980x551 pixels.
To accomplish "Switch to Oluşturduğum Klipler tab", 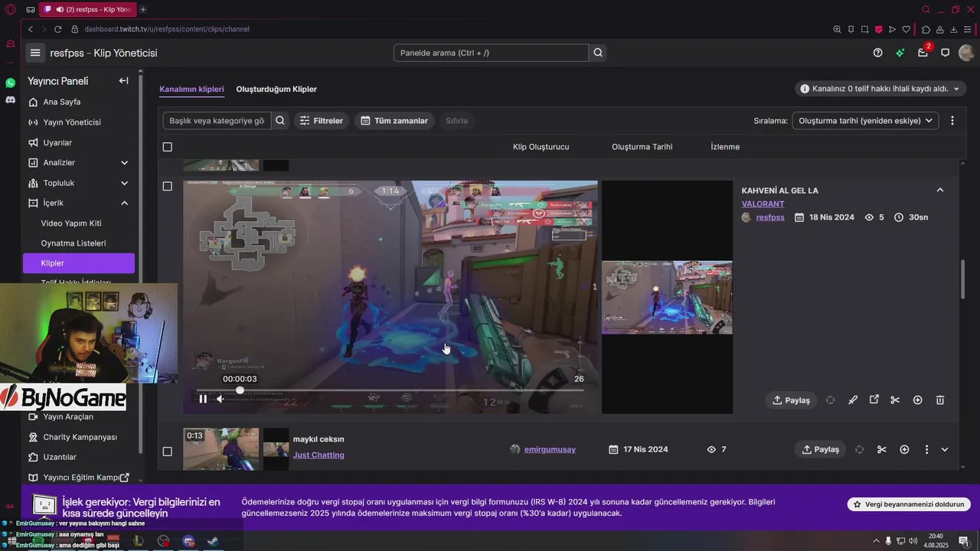I will pos(276,89).
